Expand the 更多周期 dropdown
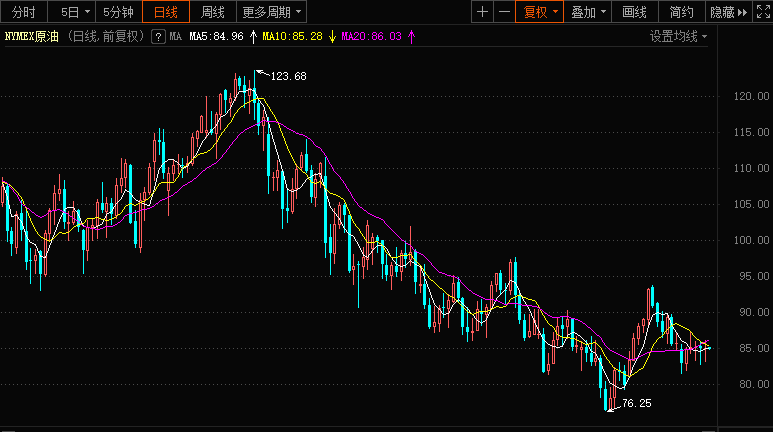773x432 pixels. 272,12
